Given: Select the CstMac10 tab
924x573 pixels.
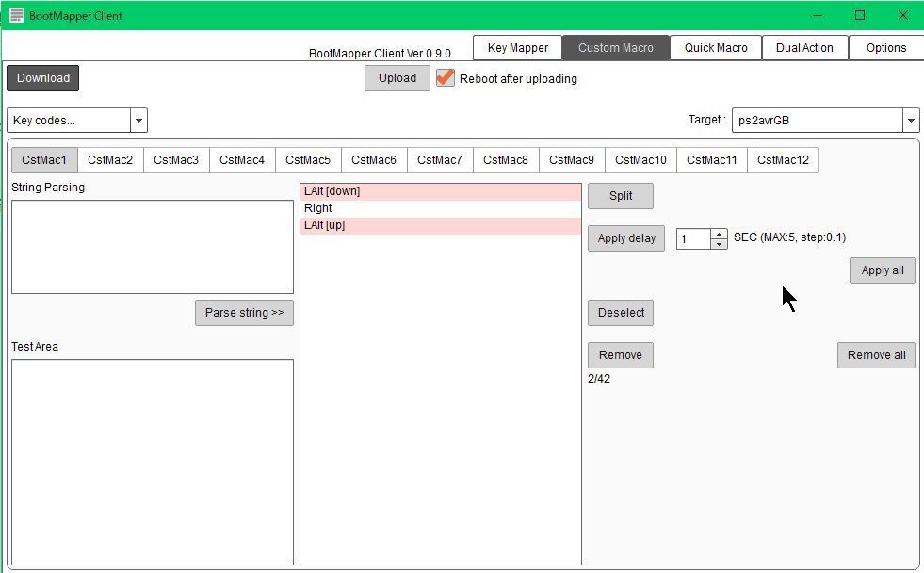Looking at the screenshot, I should (641, 160).
